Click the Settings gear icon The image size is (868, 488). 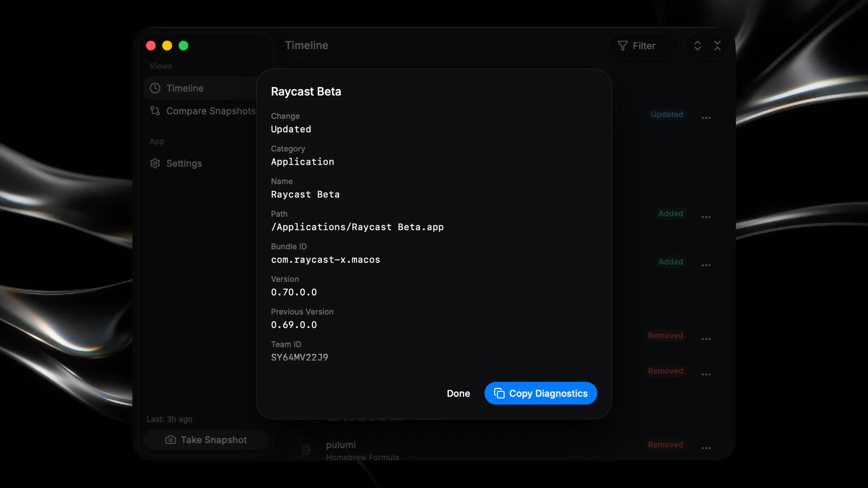[x=155, y=163]
